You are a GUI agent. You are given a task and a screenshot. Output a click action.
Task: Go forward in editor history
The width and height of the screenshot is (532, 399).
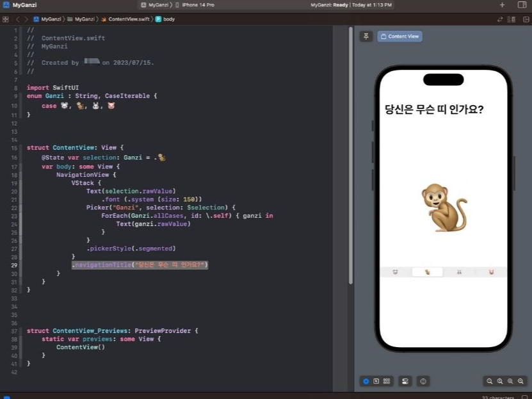[x=26, y=19]
